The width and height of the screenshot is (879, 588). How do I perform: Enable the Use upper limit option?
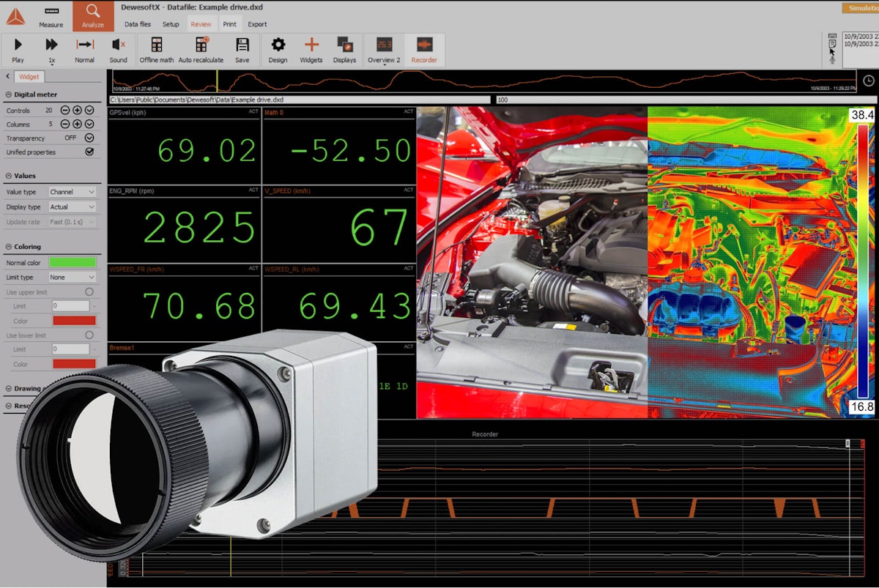point(89,291)
